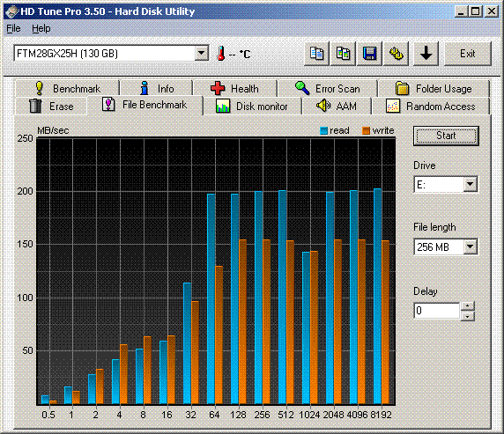Select the Disk monitor tab

[x=252, y=106]
